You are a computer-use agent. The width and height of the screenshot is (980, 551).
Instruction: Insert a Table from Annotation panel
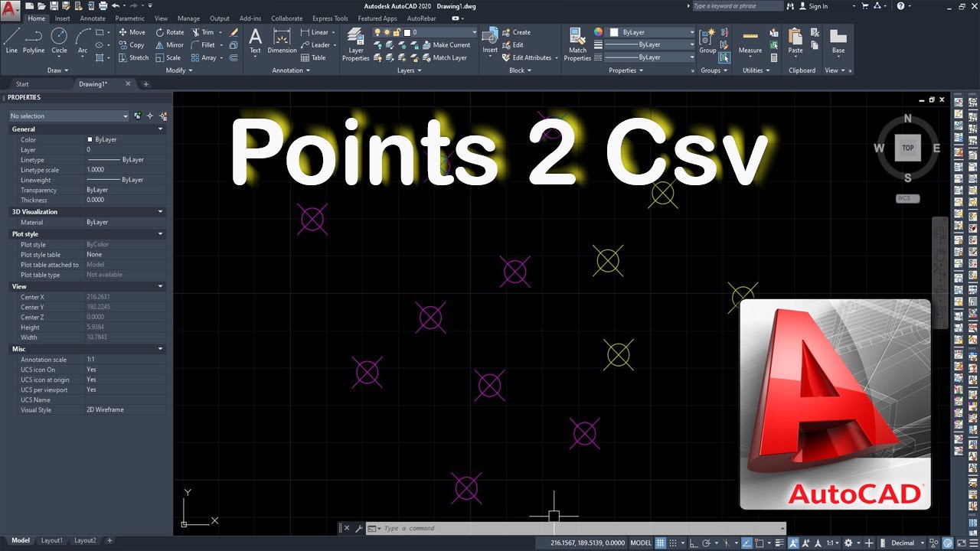coord(313,57)
